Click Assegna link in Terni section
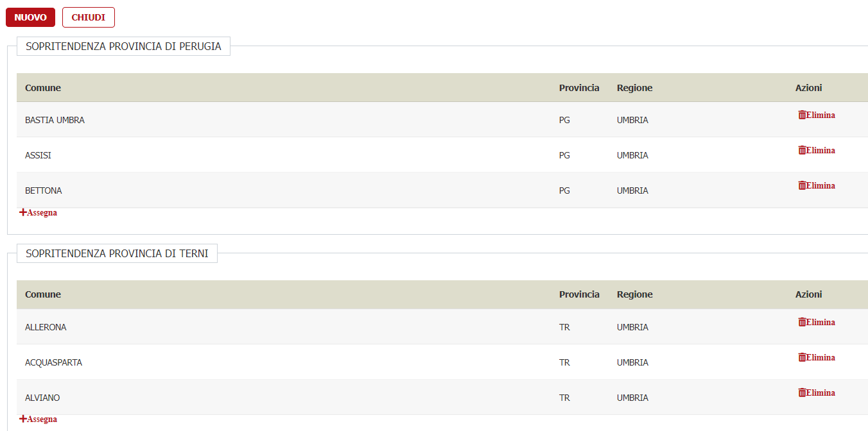 pos(42,419)
